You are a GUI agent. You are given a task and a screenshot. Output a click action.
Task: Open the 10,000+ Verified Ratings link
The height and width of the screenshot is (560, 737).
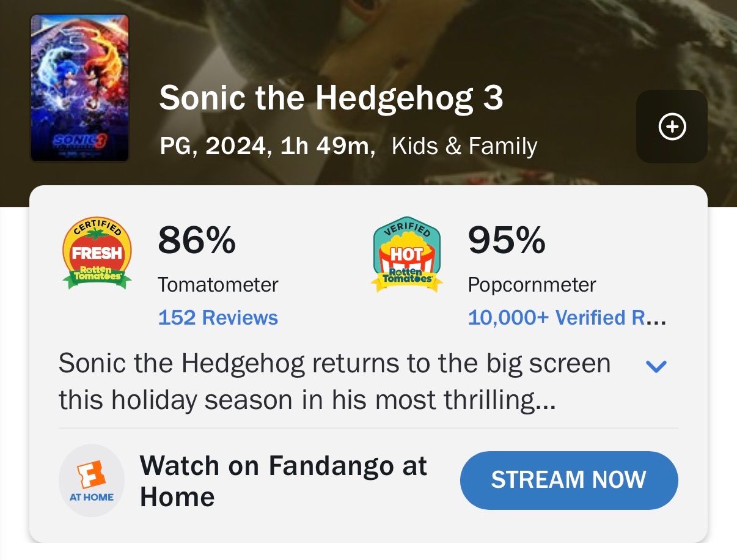point(566,318)
